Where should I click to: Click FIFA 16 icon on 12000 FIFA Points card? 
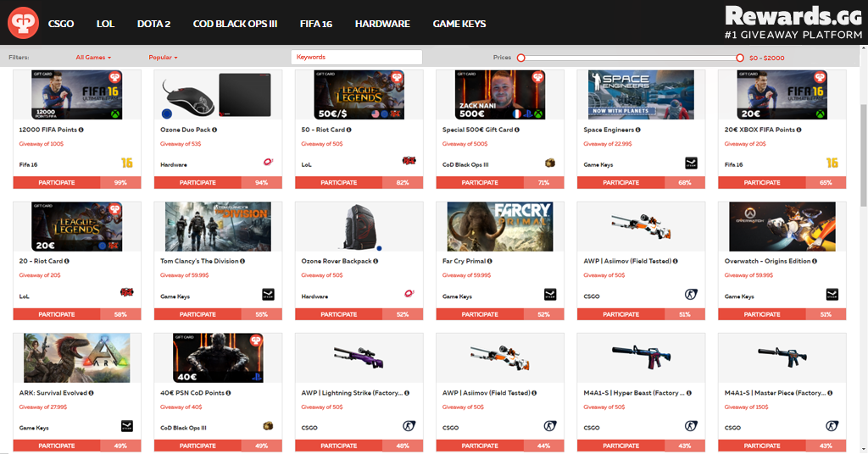click(127, 163)
